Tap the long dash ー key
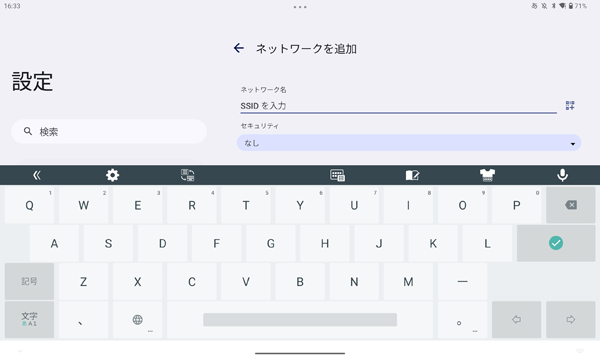 (462, 281)
